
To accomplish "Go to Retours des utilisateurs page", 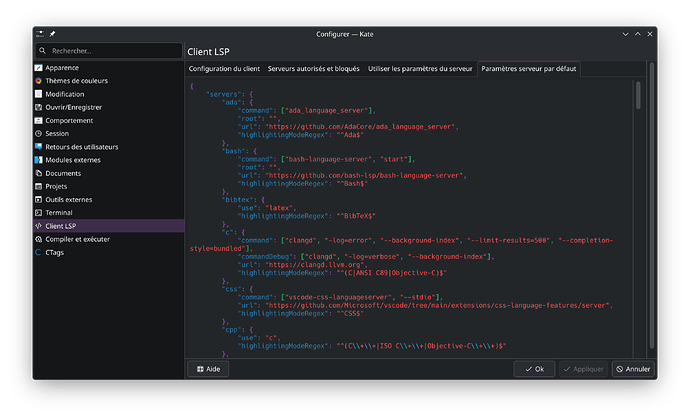I will [82, 147].
